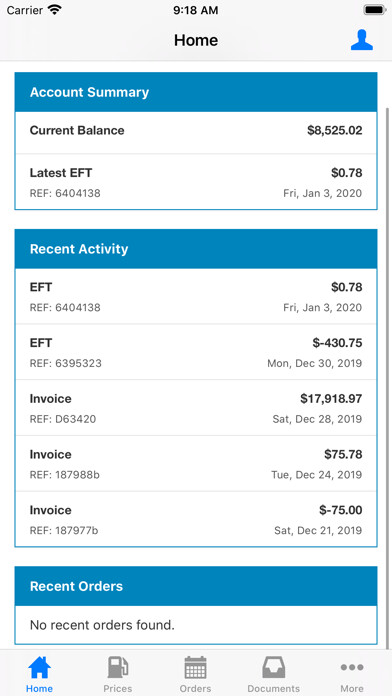Image resolution: width=392 pixels, height=696 pixels.
Task: View Invoice REF 187988b details
Action: pos(196,463)
